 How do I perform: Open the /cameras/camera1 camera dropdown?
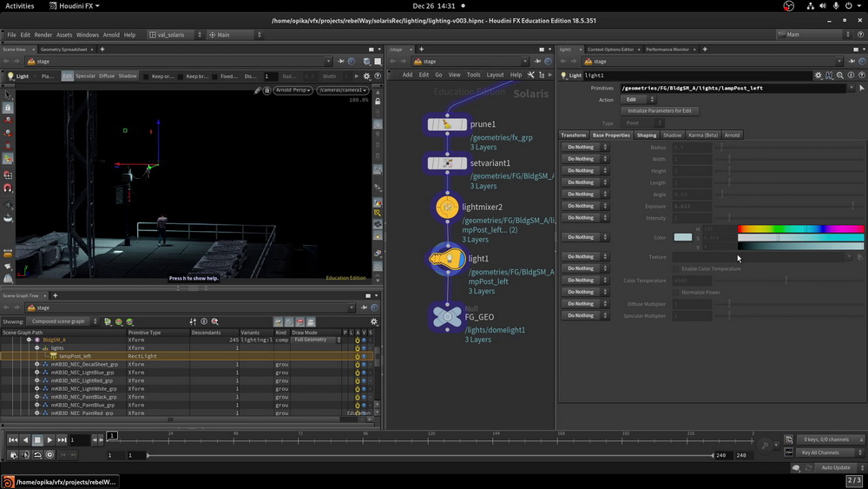343,90
